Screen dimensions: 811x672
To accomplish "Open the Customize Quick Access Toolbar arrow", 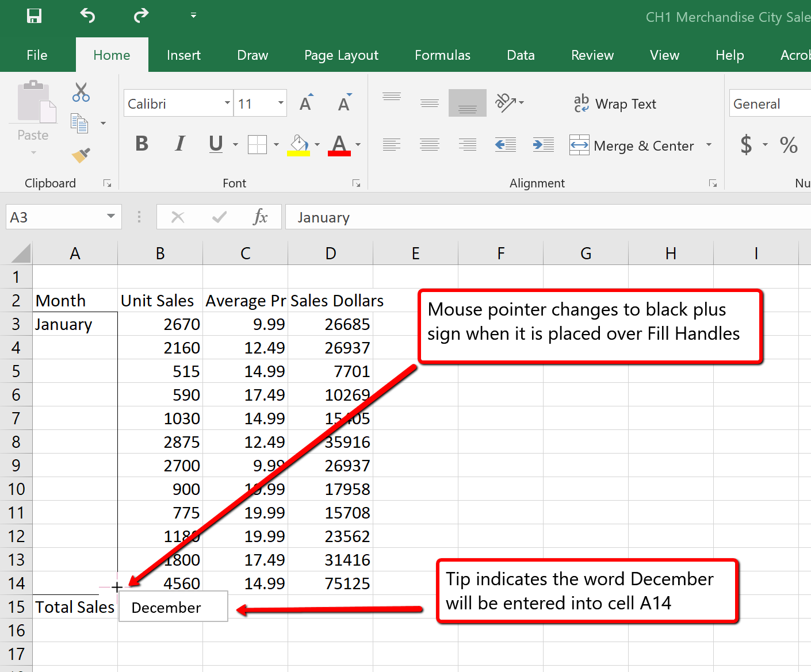I will pyautogui.click(x=194, y=16).
